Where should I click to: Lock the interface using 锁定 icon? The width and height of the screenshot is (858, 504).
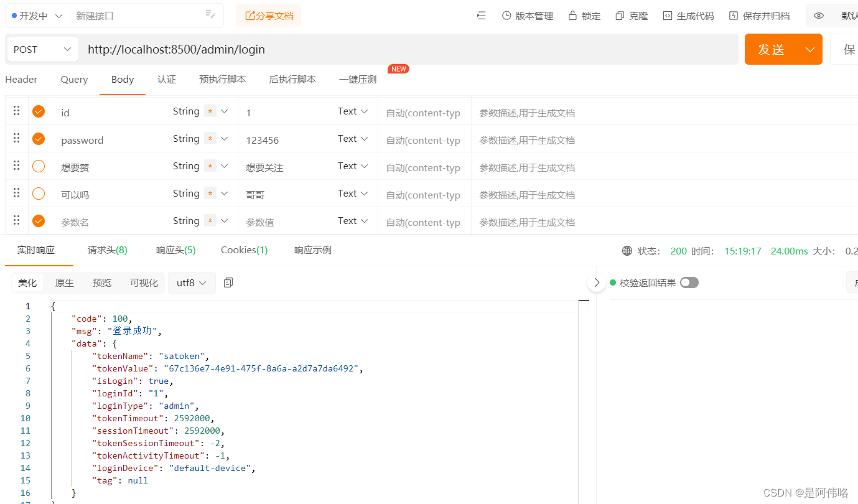point(584,15)
